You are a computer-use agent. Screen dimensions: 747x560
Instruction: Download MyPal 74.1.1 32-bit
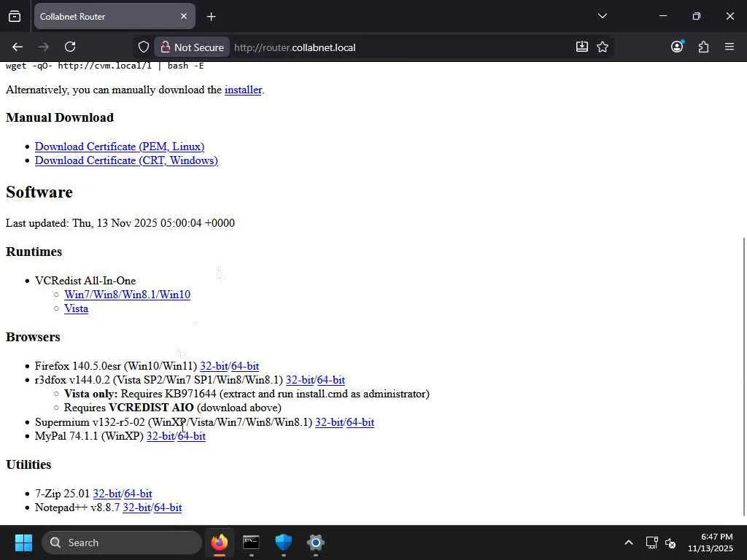tap(160, 436)
